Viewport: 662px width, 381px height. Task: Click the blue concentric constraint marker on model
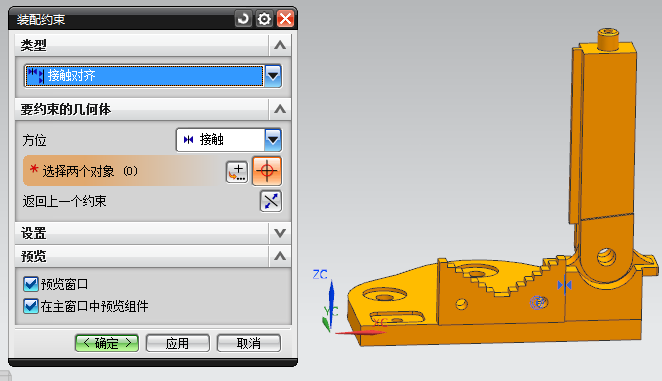(x=538, y=302)
